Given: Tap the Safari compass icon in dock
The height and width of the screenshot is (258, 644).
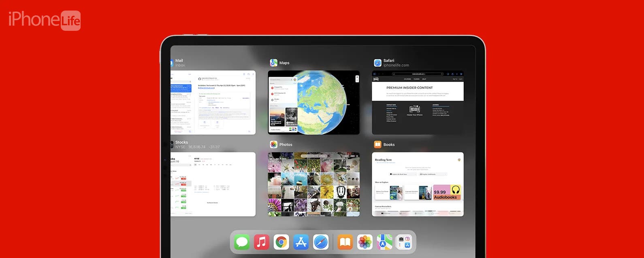Looking at the screenshot, I should click(321, 242).
